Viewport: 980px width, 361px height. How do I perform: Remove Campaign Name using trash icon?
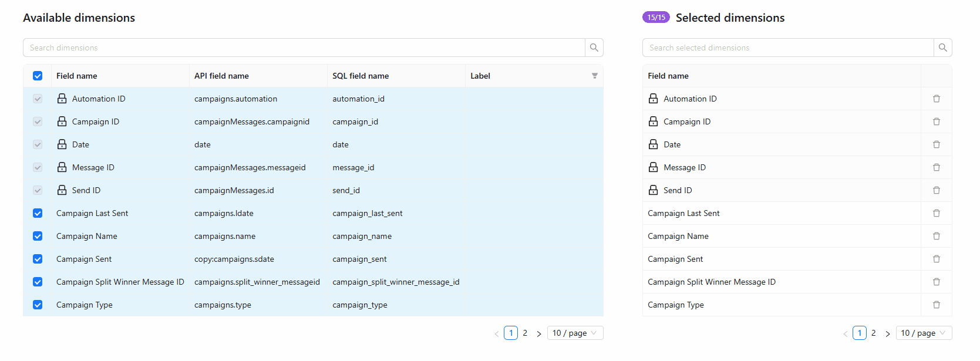936,236
